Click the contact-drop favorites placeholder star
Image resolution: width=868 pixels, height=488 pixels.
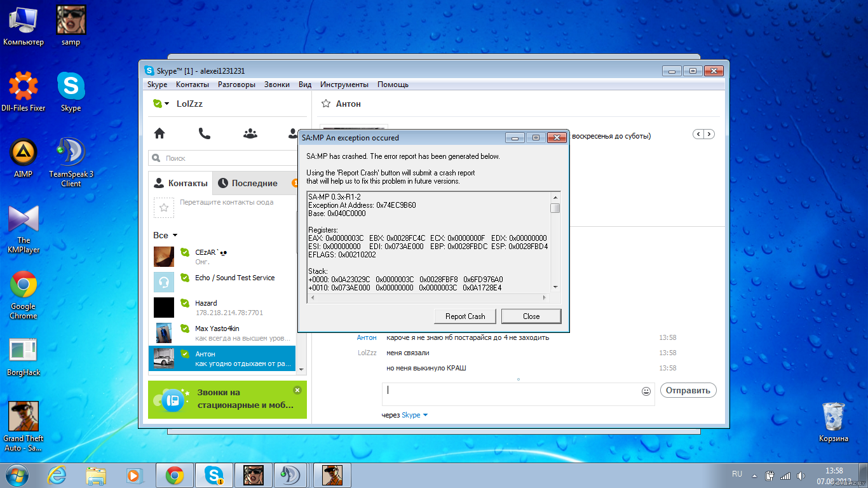pyautogui.click(x=164, y=207)
